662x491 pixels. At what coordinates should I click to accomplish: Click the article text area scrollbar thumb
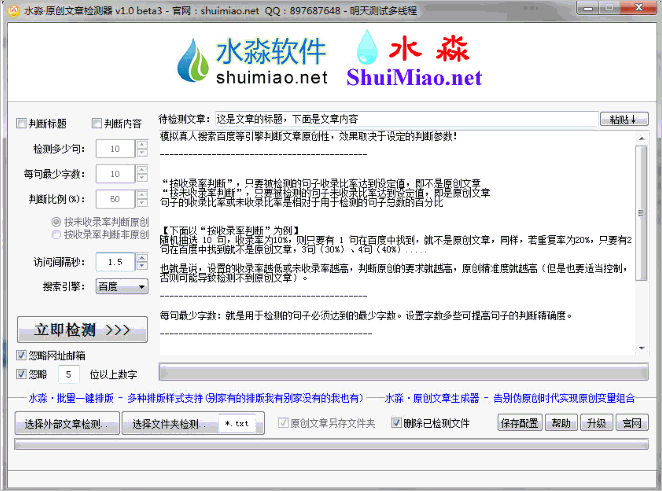click(x=642, y=213)
